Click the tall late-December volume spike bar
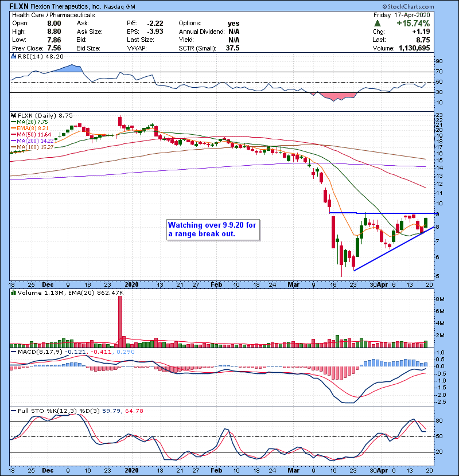 [x=120, y=322]
